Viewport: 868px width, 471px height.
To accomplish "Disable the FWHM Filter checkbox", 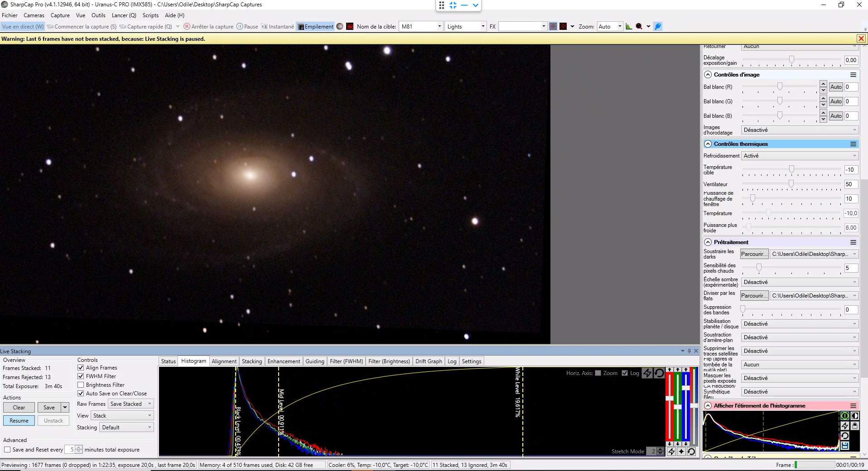I will tap(81, 376).
